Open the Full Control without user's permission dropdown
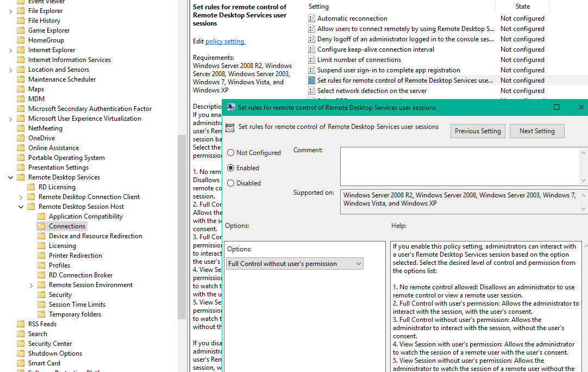588x372 pixels. tap(295, 264)
